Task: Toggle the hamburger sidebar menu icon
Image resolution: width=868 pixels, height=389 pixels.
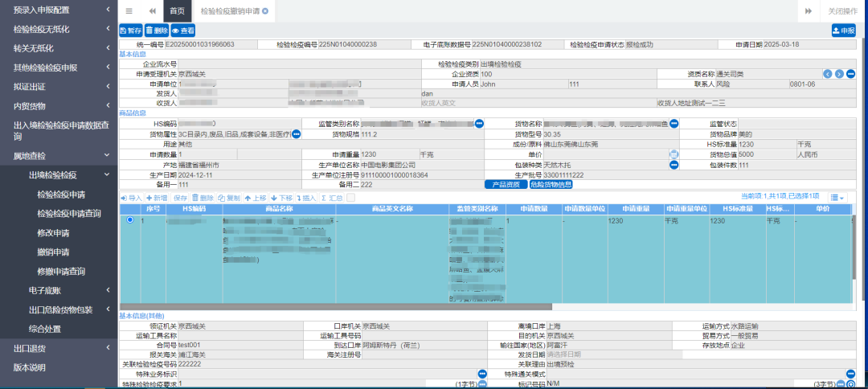Action: coord(129,11)
